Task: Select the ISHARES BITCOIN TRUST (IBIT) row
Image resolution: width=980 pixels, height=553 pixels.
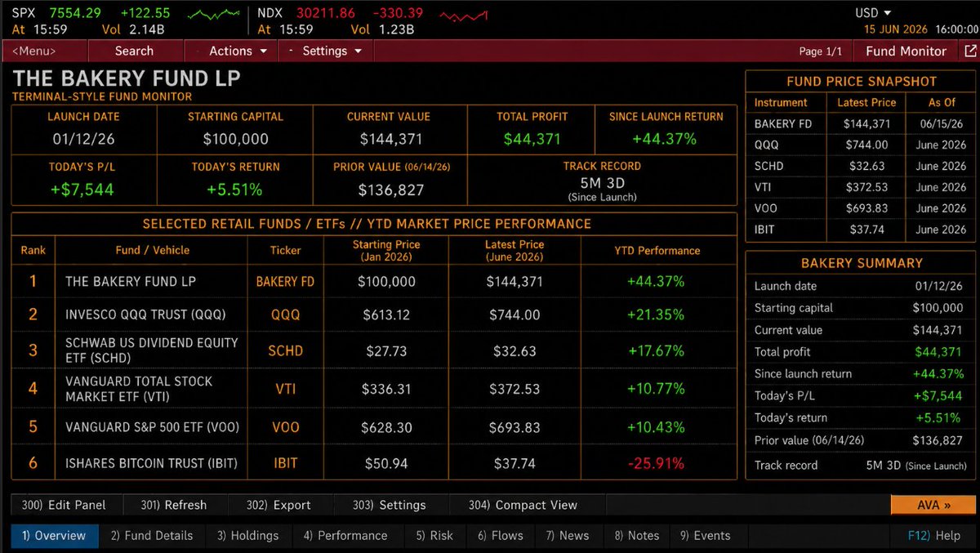Action: [x=374, y=463]
